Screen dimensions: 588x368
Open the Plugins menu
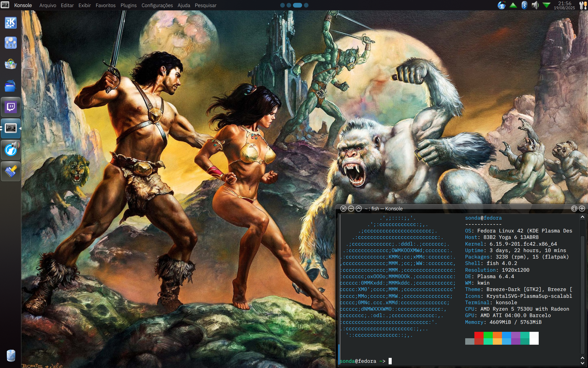click(x=128, y=5)
